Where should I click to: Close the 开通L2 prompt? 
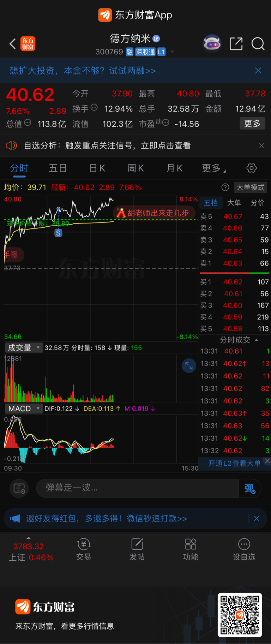[267, 461]
